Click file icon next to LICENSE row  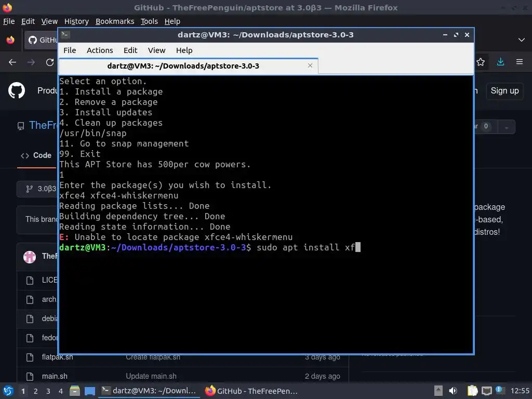point(30,280)
